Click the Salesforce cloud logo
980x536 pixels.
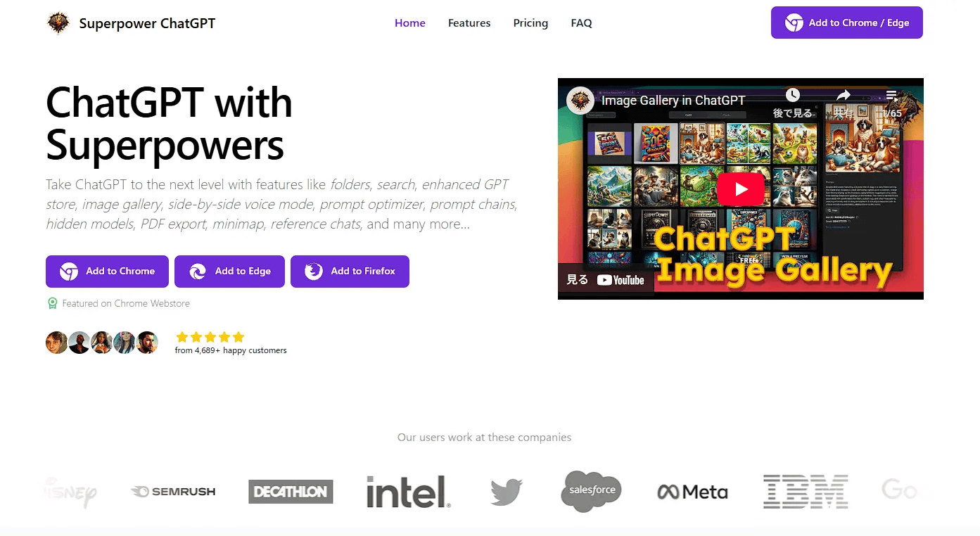592,491
